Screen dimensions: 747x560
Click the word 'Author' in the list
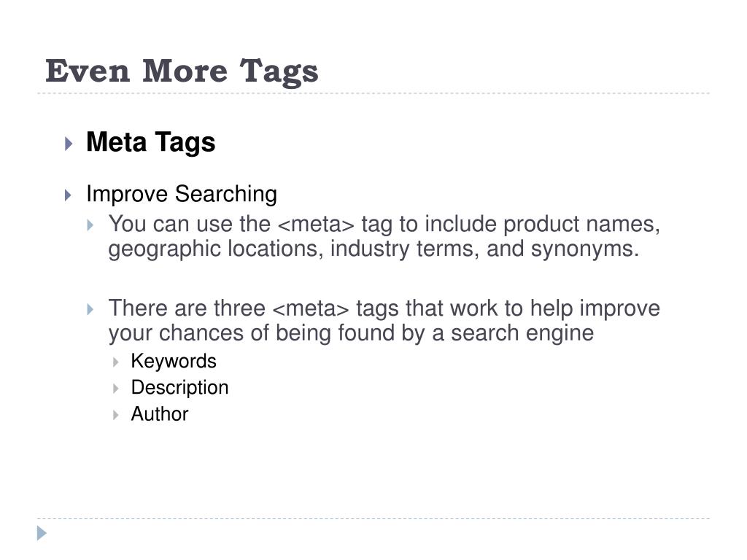(160, 414)
